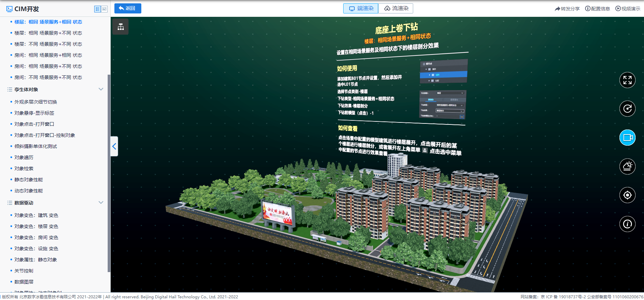Open 对象遍历 item
Screen dimensions: 644x300
point(24,157)
